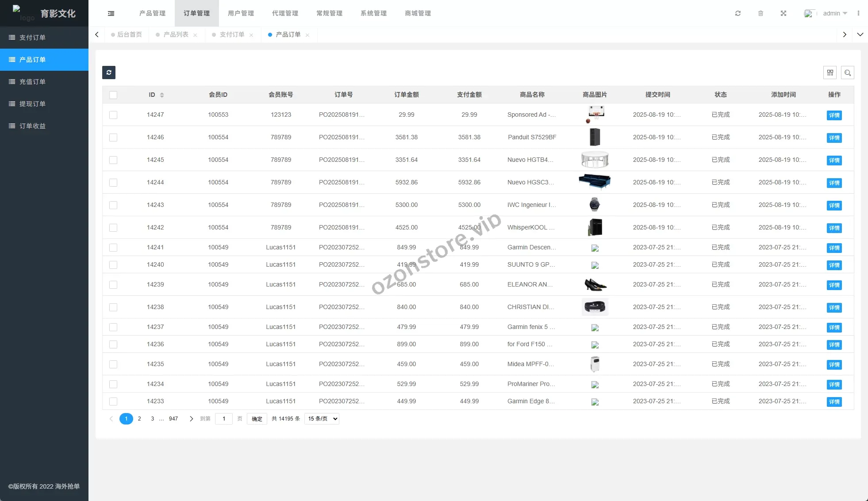The width and height of the screenshot is (868, 501).
Task: Open the 15 条/页 page size dropdown
Action: (322, 419)
